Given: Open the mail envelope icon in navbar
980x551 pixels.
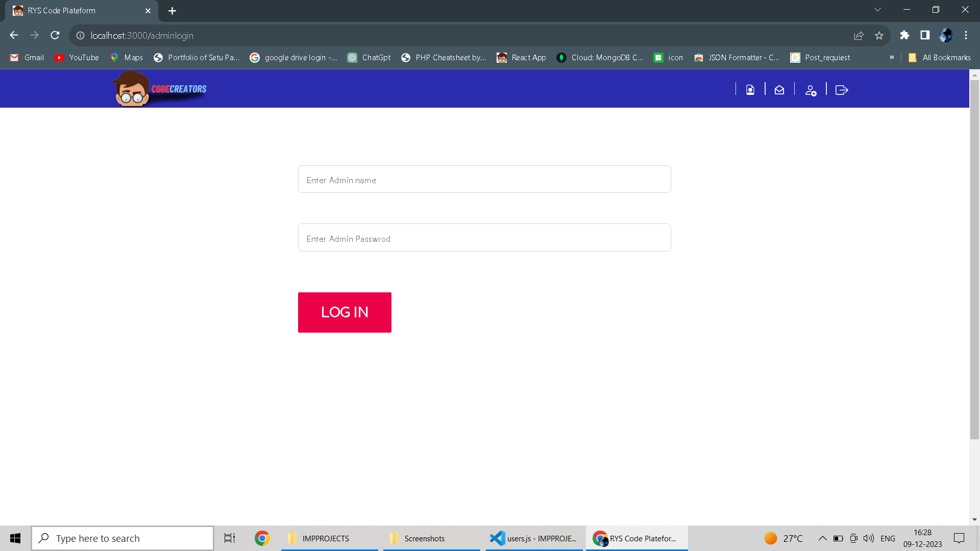Looking at the screenshot, I should click(x=779, y=90).
